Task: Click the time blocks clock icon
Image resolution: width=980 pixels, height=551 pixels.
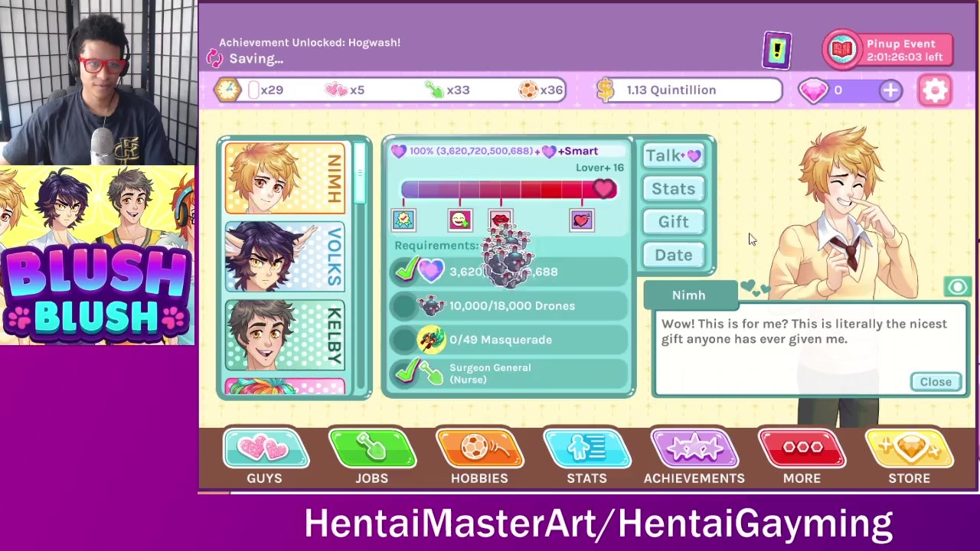Action: point(227,90)
